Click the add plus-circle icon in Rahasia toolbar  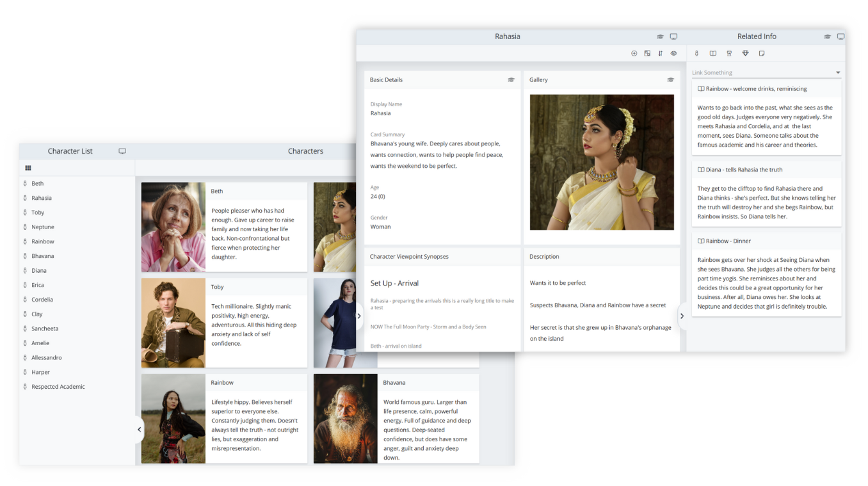click(634, 53)
